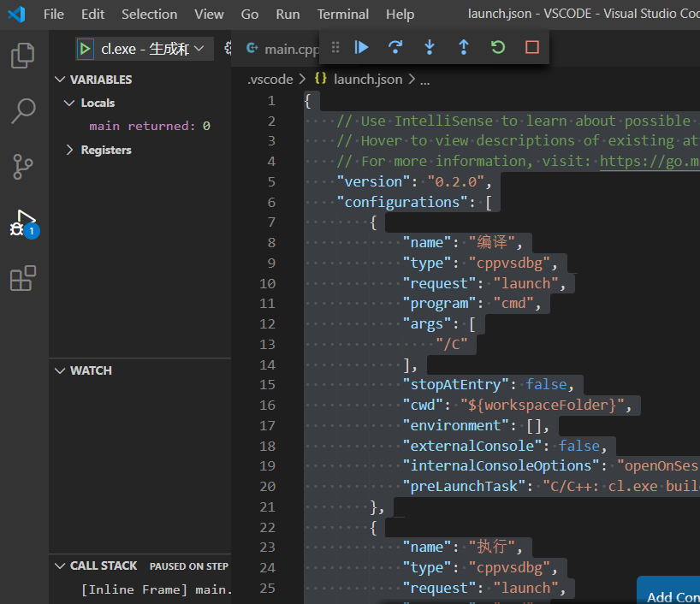Image resolution: width=700 pixels, height=604 pixels.
Task: Open the File menu
Action: (x=54, y=15)
